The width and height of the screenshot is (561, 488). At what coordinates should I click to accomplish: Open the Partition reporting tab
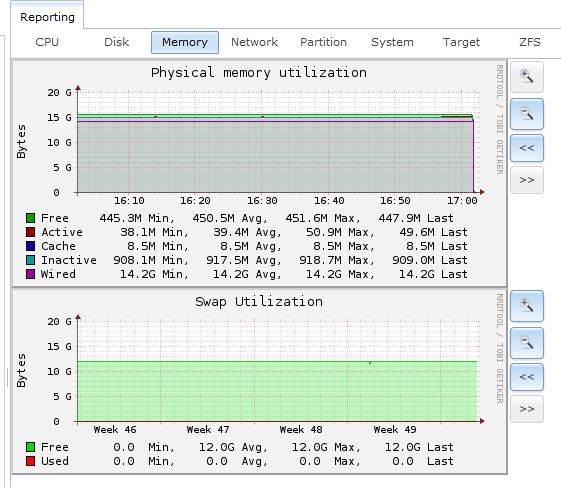pyautogui.click(x=323, y=42)
